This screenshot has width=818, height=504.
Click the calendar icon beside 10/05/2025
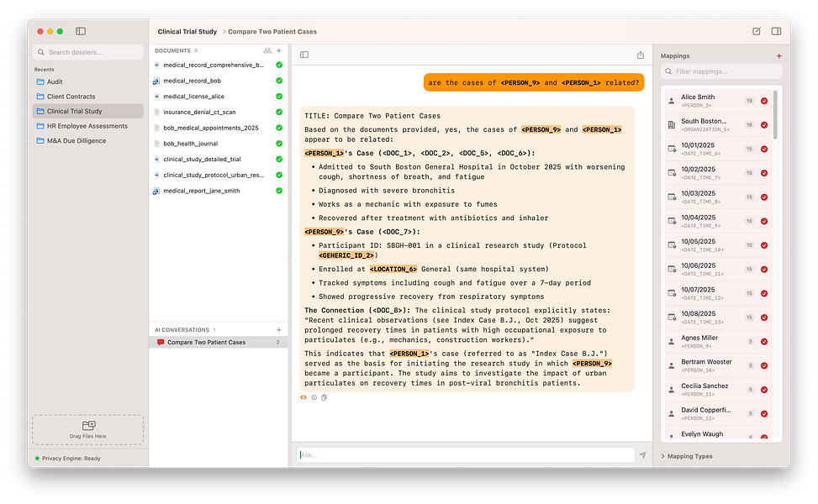click(x=672, y=245)
